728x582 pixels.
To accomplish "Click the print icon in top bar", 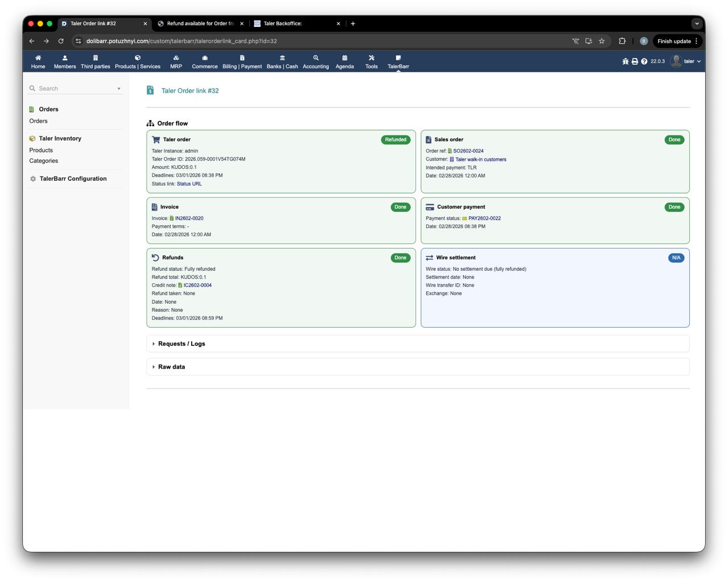I will coord(635,61).
